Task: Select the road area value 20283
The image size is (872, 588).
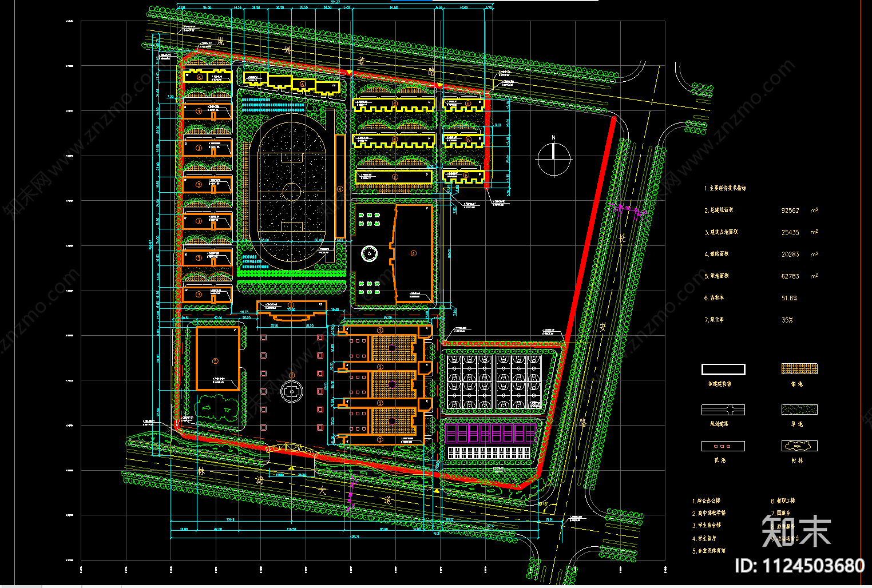Action: coord(790,255)
